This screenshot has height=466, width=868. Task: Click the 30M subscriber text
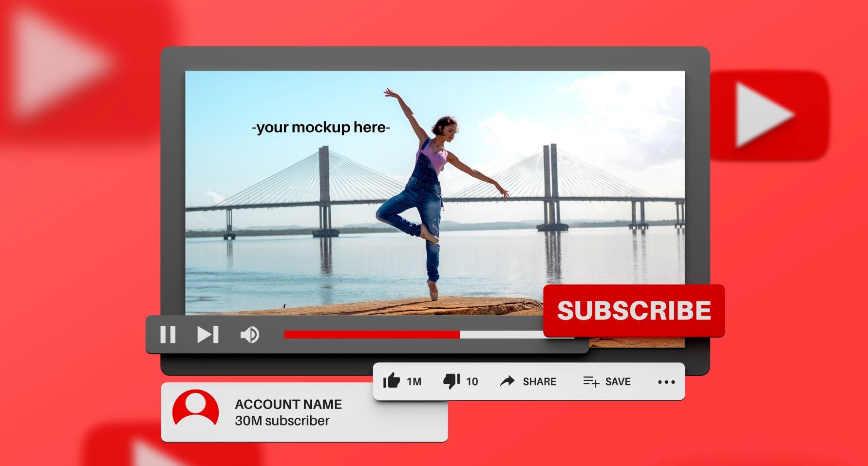pos(282,421)
